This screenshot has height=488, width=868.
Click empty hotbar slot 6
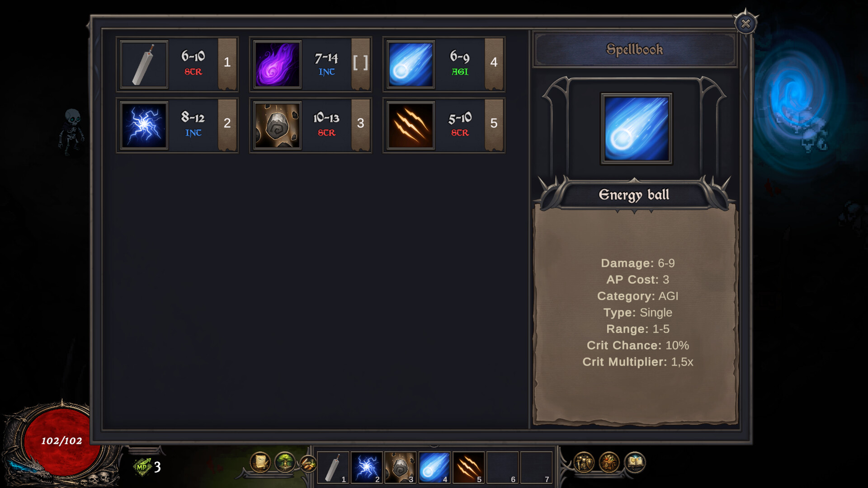[x=502, y=467]
